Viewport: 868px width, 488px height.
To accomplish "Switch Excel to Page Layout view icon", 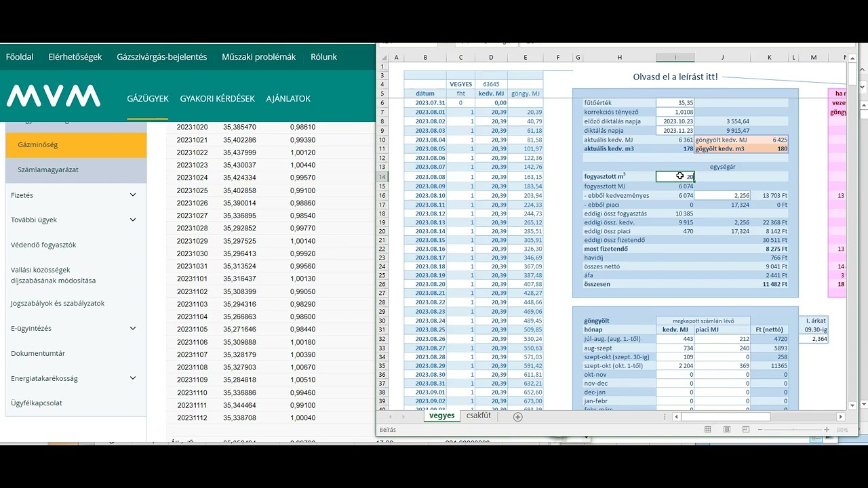I will pos(727,430).
